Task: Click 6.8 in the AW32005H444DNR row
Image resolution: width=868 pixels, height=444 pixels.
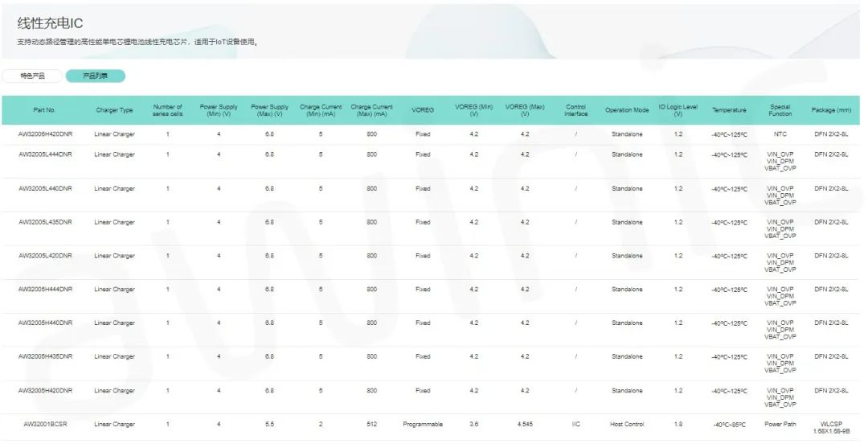Action: 269,290
